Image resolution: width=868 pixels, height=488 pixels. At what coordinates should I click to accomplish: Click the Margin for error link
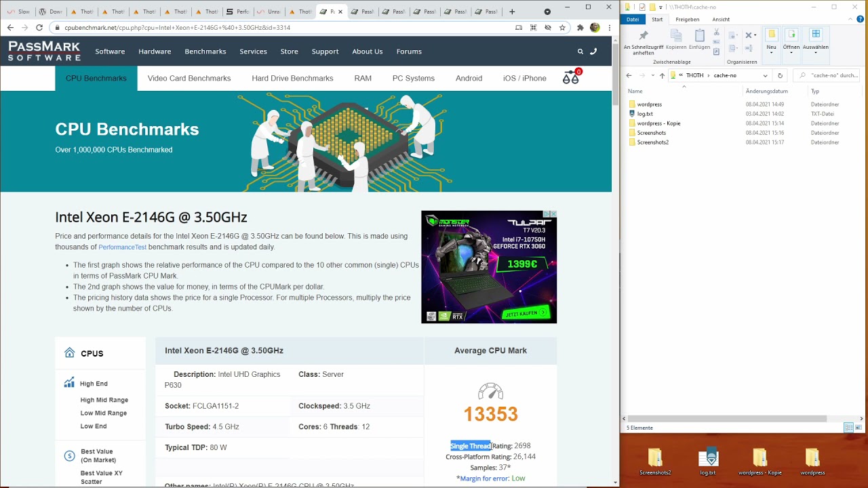[484, 479]
